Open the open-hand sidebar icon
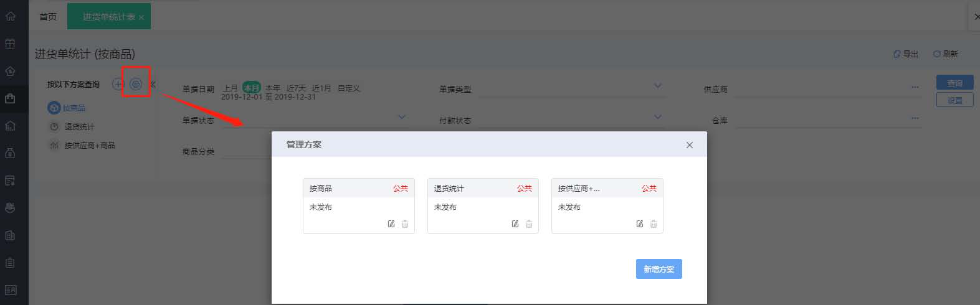 coord(10,208)
